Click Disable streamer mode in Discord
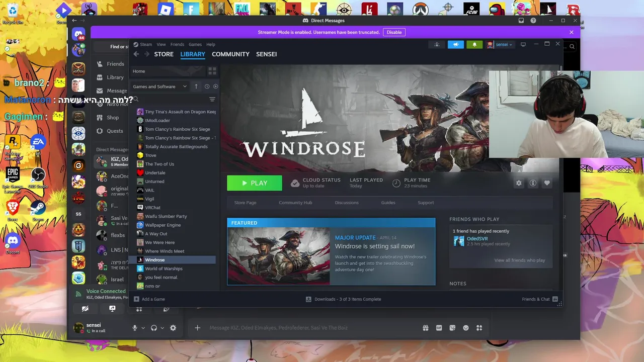The image size is (644, 362). [x=394, y=32]
